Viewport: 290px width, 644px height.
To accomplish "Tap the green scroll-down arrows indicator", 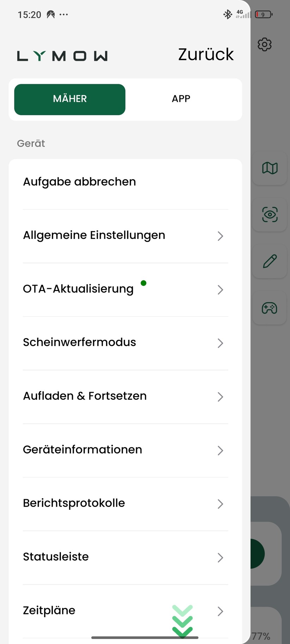I will point(183,621).
